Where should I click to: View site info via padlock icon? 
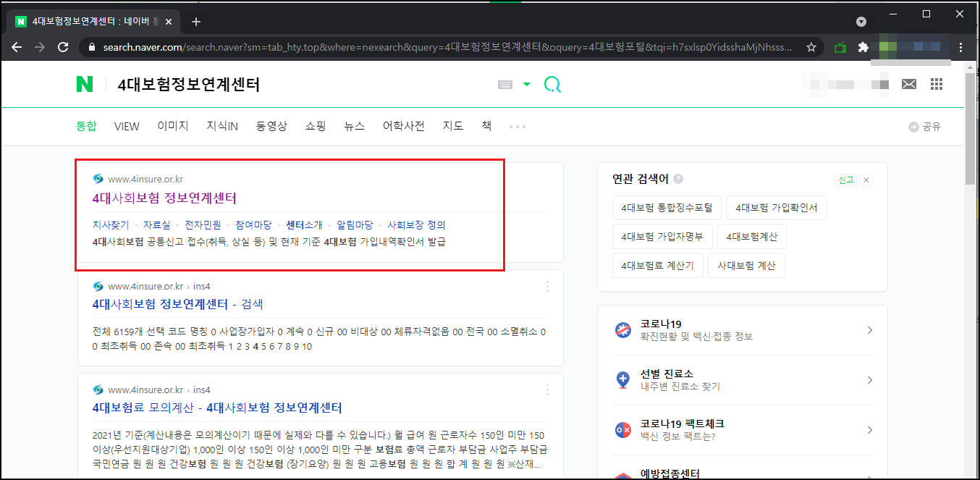91,47
